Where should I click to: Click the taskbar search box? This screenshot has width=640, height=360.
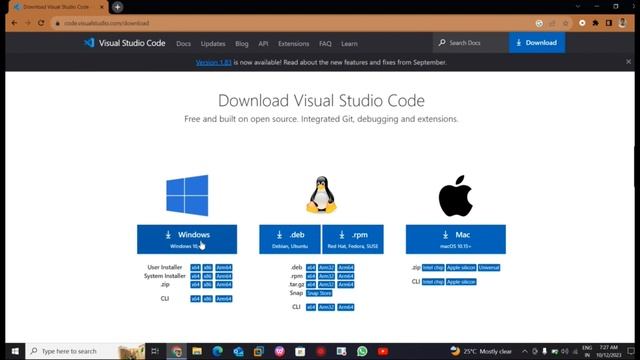pyautogui.click(x=85, y=351)
